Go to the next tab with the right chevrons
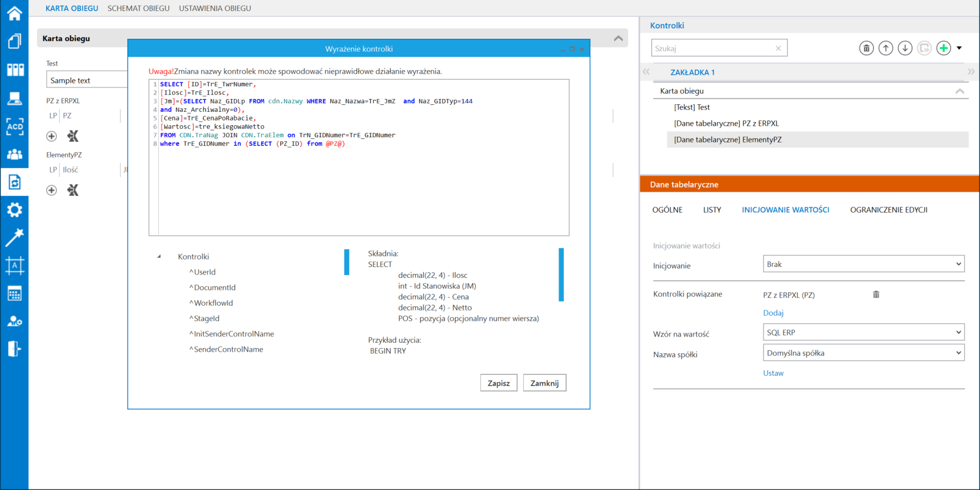Screen dimensions: 980x490 (971, 72)
